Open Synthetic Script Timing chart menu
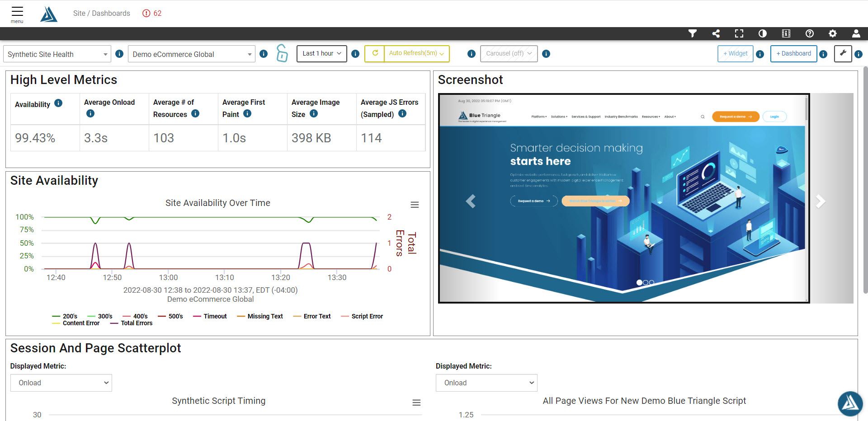This screenshot has width=868, height=421. [x=416, y=402]
